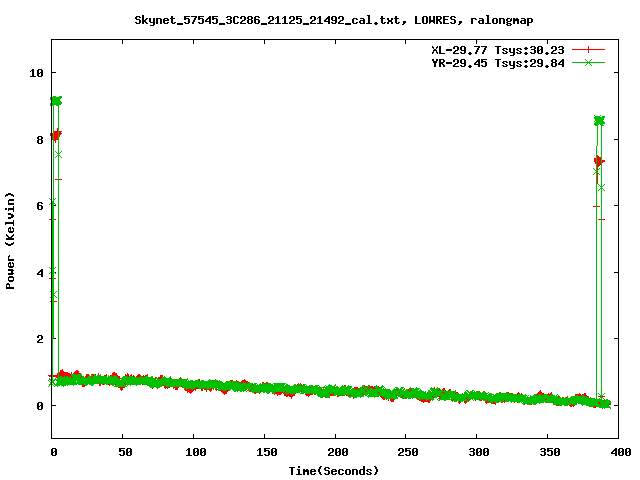Select legend entry XL-29.77 Tsys:30.23
Image resolution: width=640 pixels, height=480 pixels.
498,50
